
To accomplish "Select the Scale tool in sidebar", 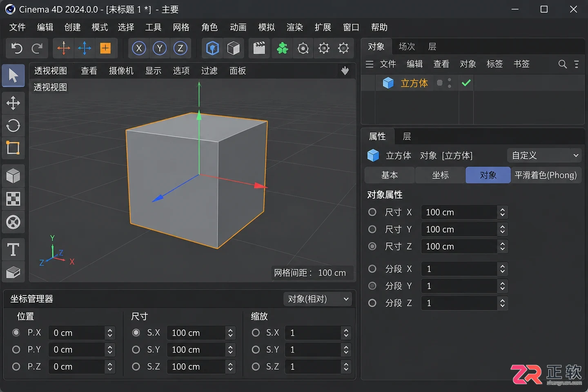I will [x=13, y=148].
